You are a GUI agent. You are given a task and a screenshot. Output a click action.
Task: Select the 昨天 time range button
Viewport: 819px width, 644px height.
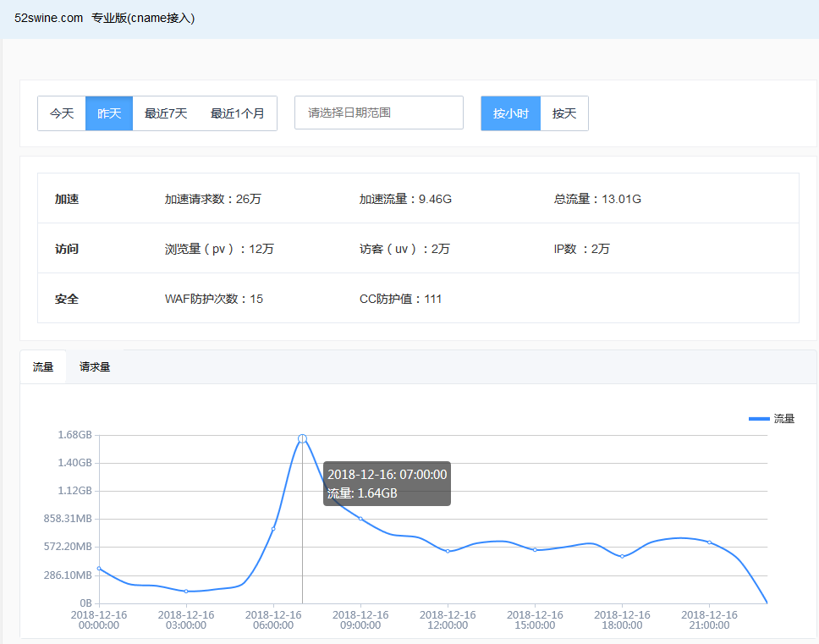[x=109, y=113]
